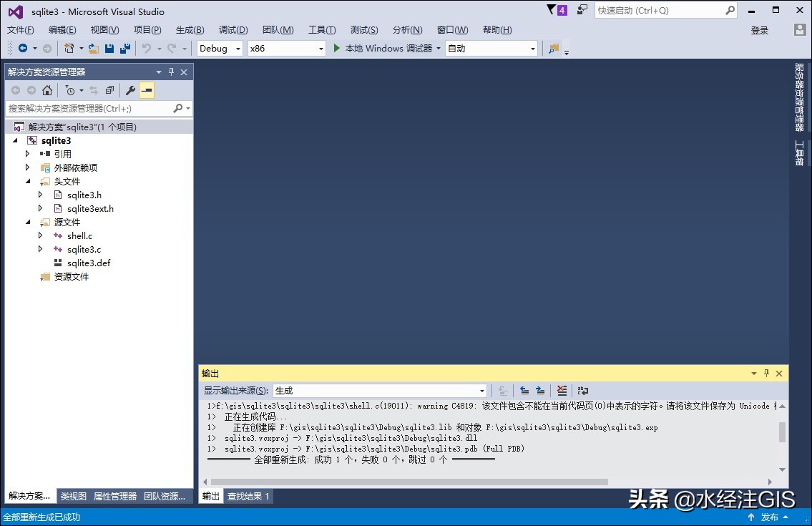Select sqlite3.c in the source files

(x=84, y=249)
